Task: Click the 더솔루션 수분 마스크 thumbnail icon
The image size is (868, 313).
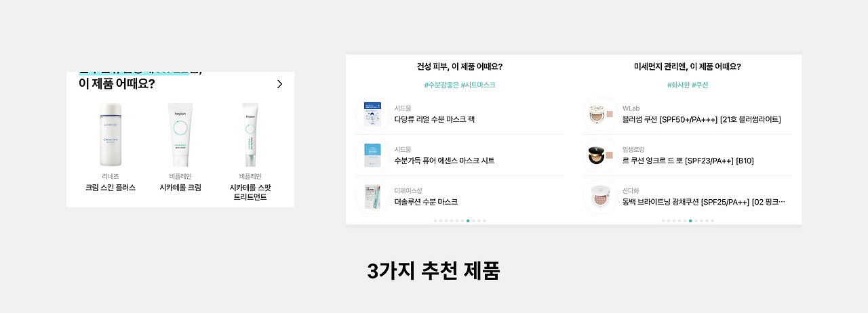Action: click(x=372, y=196)
